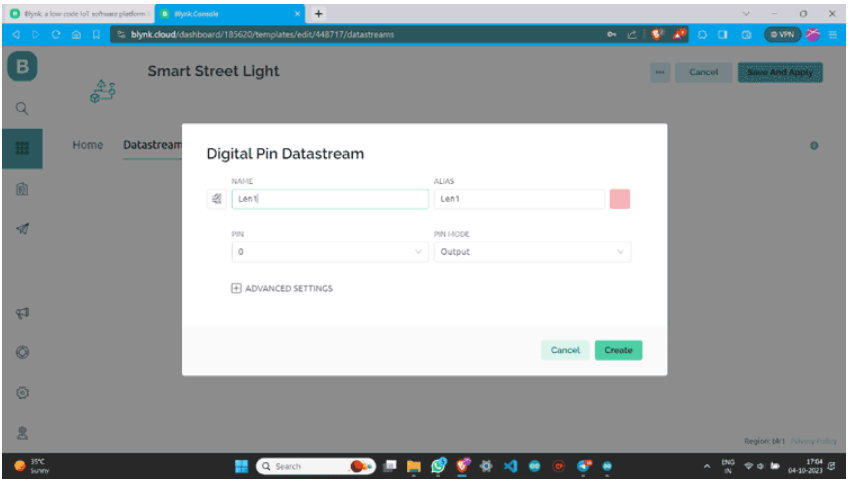
Task: Click the paper plane icon in the sidebar
Action: coord(22,229)
